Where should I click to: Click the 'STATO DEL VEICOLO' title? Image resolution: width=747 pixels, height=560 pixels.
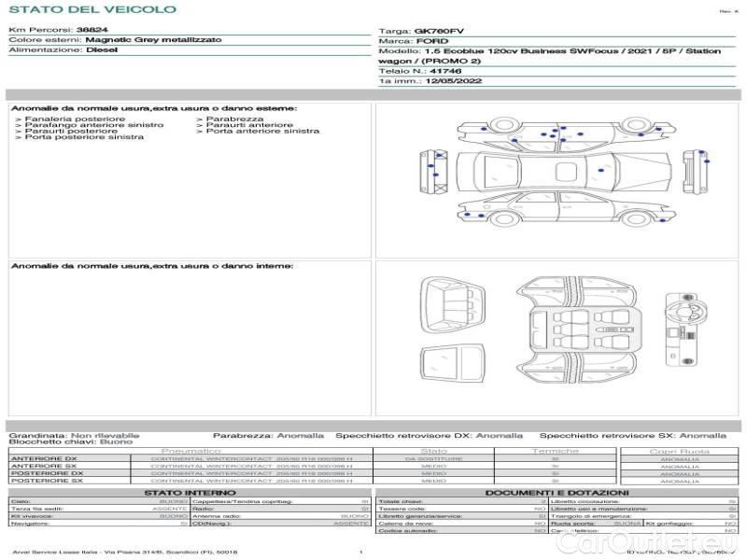pos(92,9)
